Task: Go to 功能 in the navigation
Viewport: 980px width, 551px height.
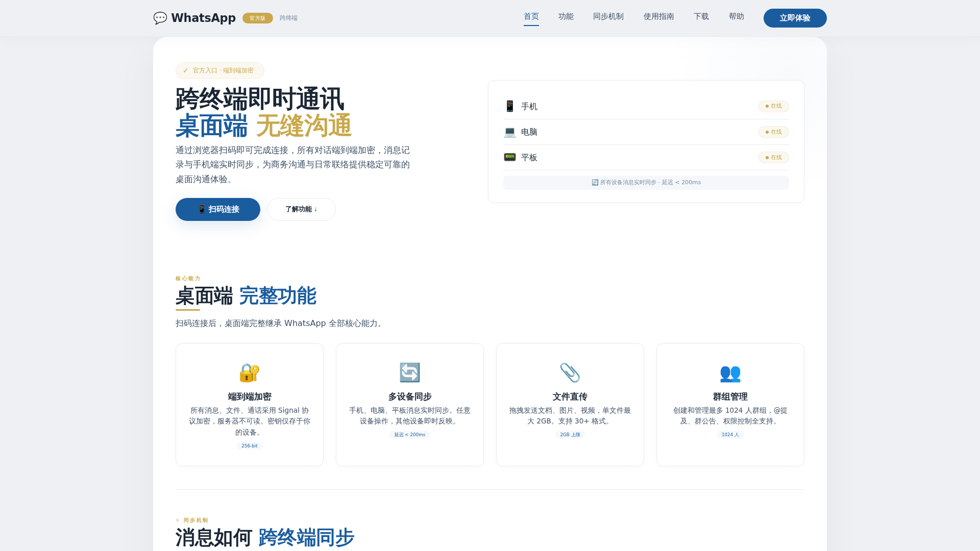Action: coord(566,16)
